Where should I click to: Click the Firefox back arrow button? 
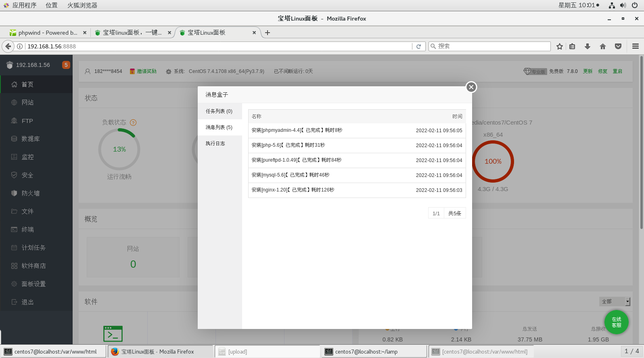pos(8,46)
